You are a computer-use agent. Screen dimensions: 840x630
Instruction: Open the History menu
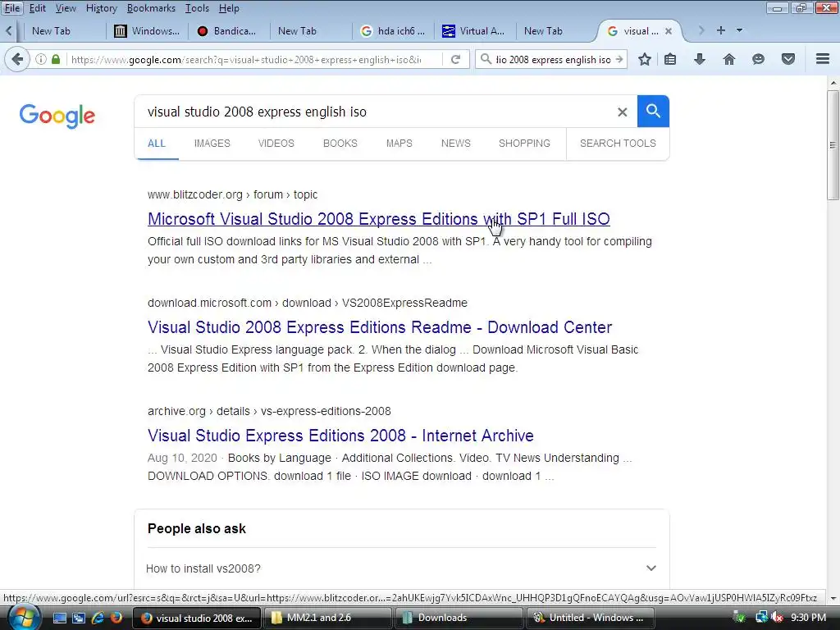[101, 8]
